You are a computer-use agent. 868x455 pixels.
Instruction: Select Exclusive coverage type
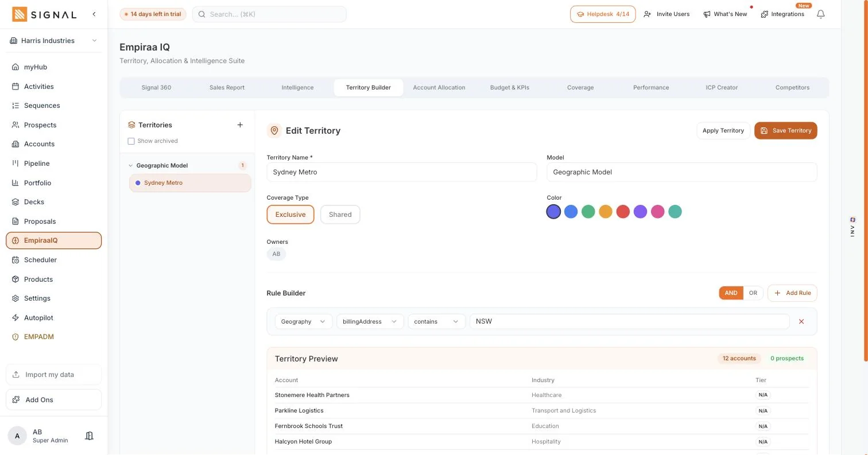(x=290, y=215)
